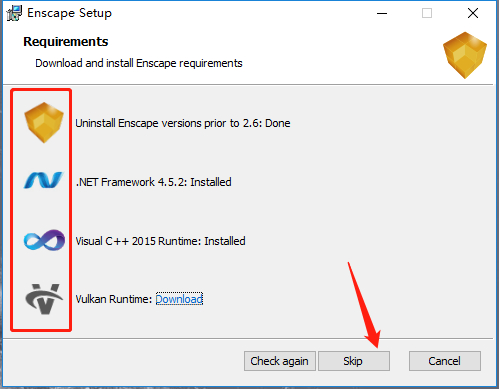Click the Vulkan Runtime label text
Viewport: 499px width, 389px height.
pos(114,299)
